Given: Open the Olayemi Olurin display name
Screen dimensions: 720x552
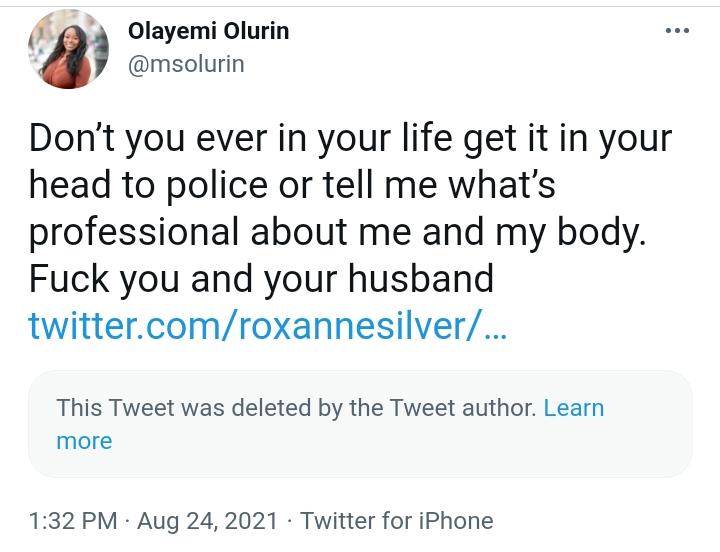Looking at the screenshot, I should (208, 31).
